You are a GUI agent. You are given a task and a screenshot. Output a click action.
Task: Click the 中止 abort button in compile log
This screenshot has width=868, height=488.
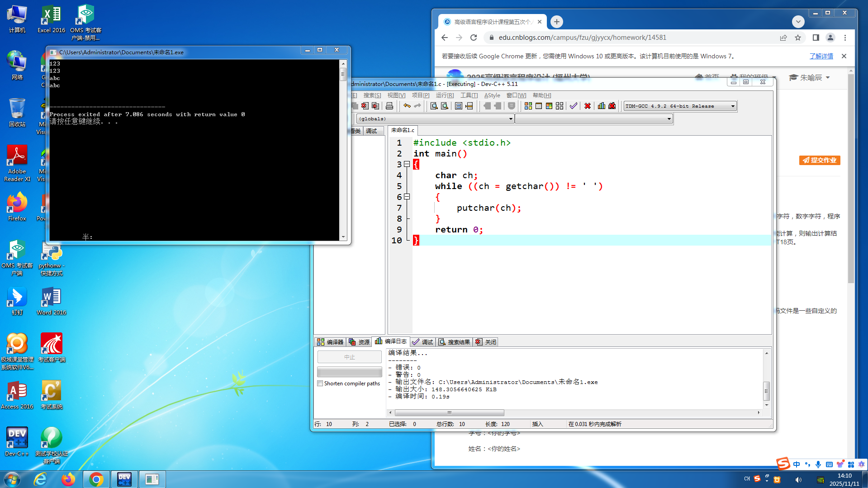(350, 357)
